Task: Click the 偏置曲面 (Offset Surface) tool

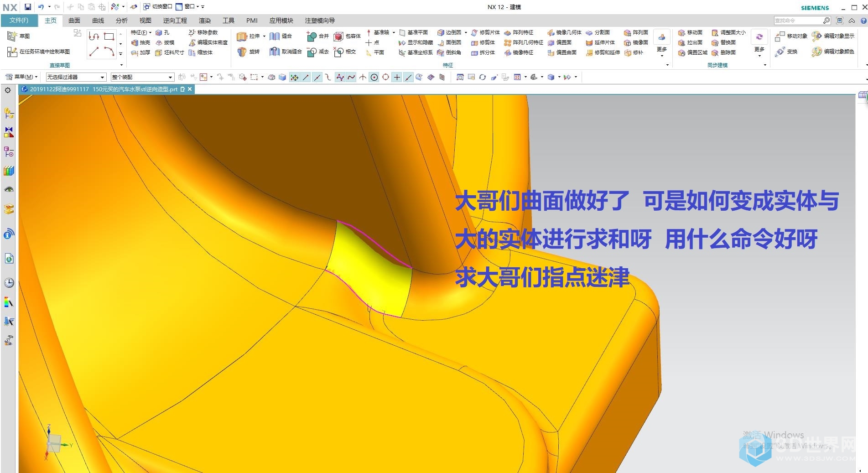Action: coord(562,52)
